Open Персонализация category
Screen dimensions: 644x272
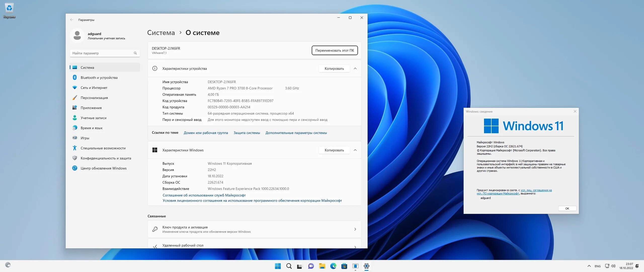(94, 98)
